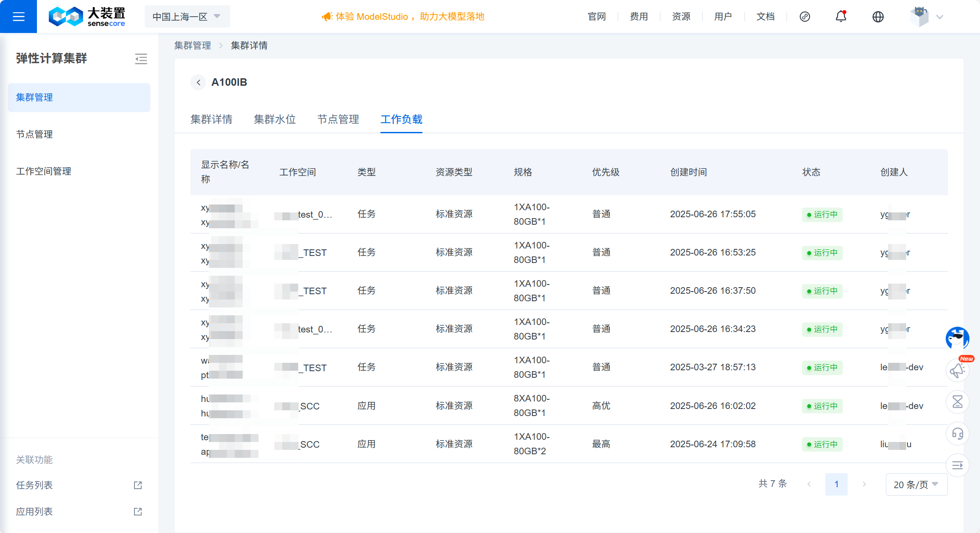Open the hourglass floating icon
Screen dimensions: 980x533
pyautogui.click(x=957, y=402)
